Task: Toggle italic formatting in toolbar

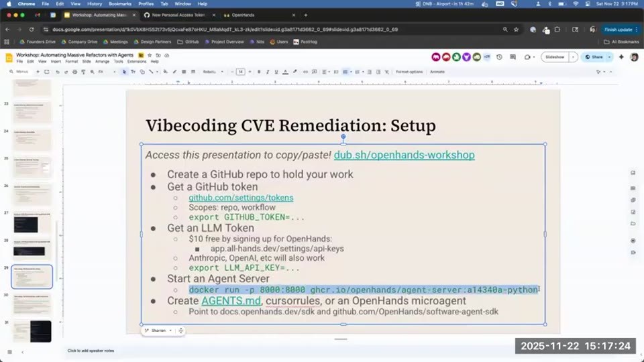Action: pyautogui.click(x=268, y=72)
